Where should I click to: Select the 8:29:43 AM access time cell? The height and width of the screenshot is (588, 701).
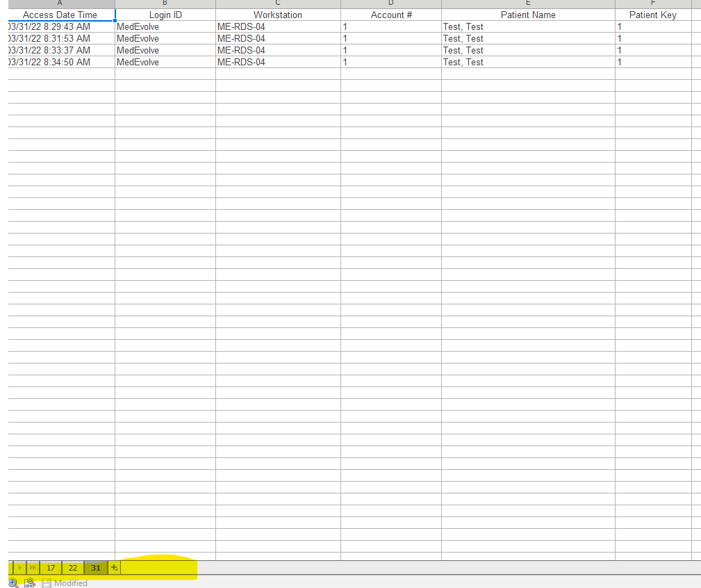[x=60, y=27]
